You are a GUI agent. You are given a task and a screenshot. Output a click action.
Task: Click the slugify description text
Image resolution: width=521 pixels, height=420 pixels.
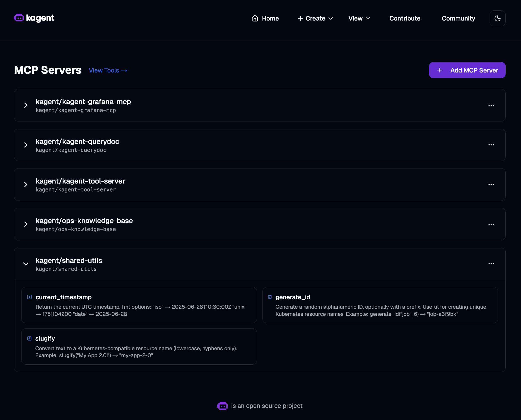pyautogui.click(x=136, y=352)
